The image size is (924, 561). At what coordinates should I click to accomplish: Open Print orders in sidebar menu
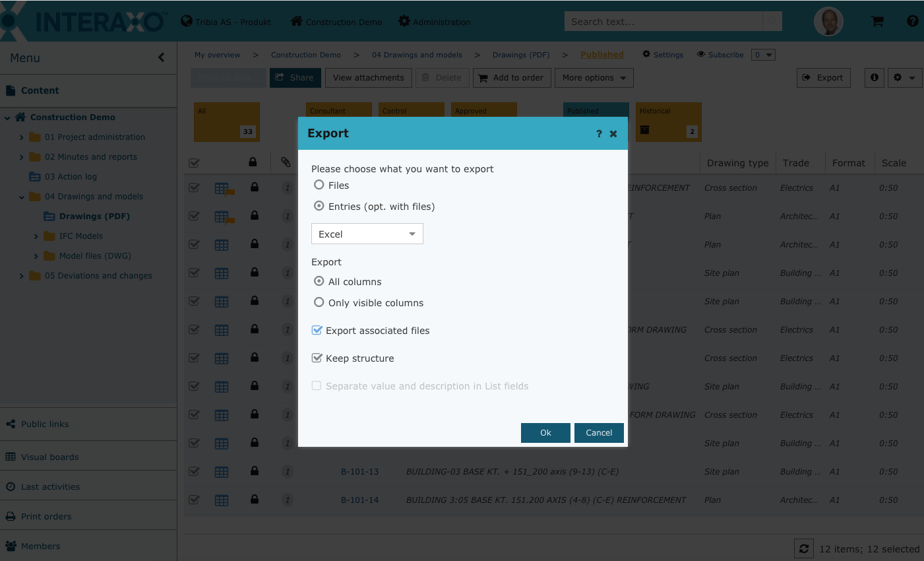(46, 516)
